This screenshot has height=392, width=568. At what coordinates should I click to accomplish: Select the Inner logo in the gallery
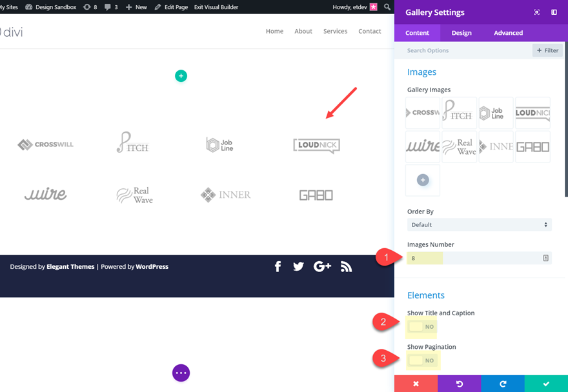pyautogui.click(x=225, y=195)
